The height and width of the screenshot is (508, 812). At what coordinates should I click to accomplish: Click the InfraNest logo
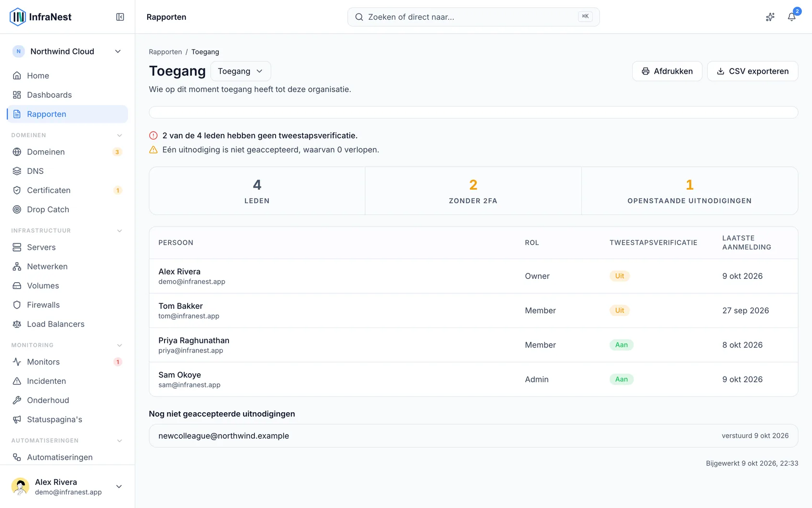[x=40, y=17]
